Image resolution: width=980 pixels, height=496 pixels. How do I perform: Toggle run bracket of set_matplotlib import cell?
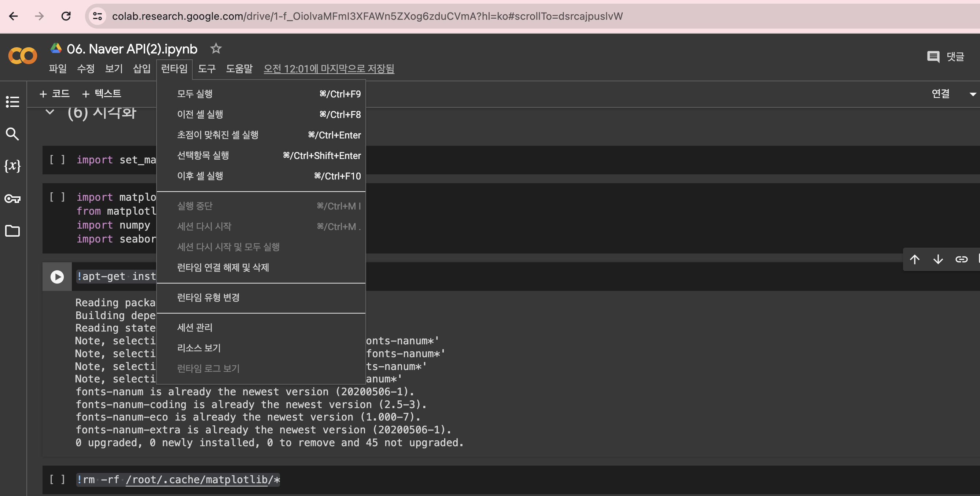[x=57, y=160]
